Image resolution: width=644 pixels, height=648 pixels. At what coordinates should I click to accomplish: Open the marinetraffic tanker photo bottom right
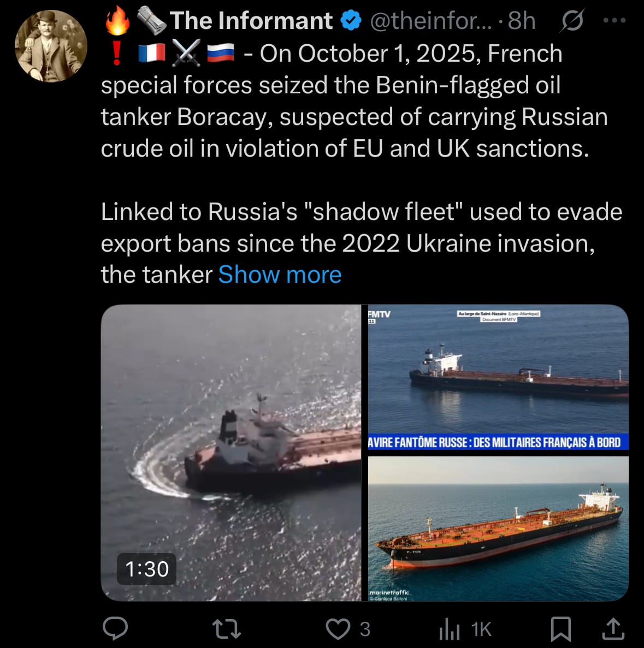pyautogui.click(x=498, y=528)
